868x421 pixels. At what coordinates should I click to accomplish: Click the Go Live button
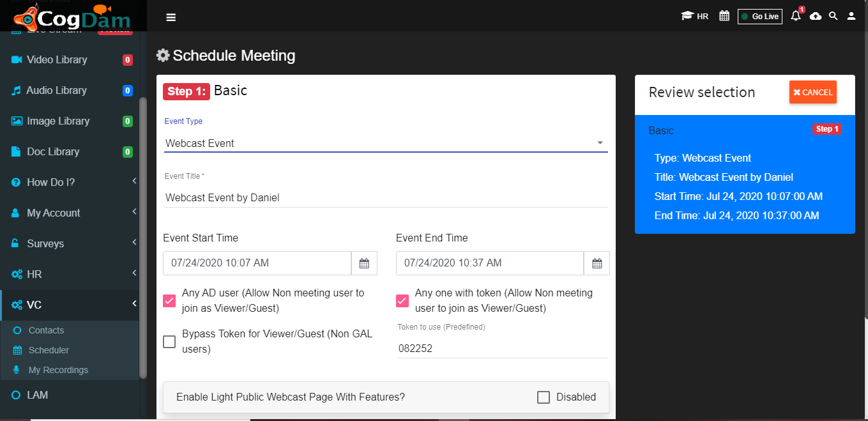[x=760, y=17]
